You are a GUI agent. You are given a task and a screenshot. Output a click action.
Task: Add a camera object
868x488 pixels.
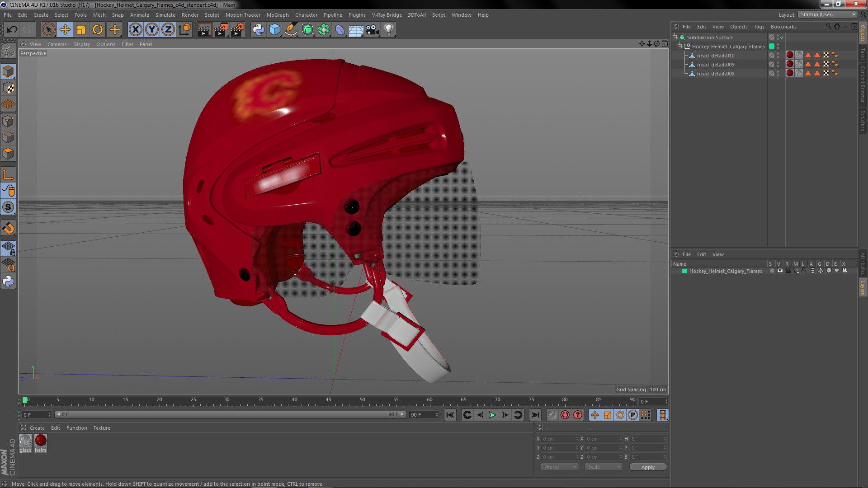pos(373,30)
